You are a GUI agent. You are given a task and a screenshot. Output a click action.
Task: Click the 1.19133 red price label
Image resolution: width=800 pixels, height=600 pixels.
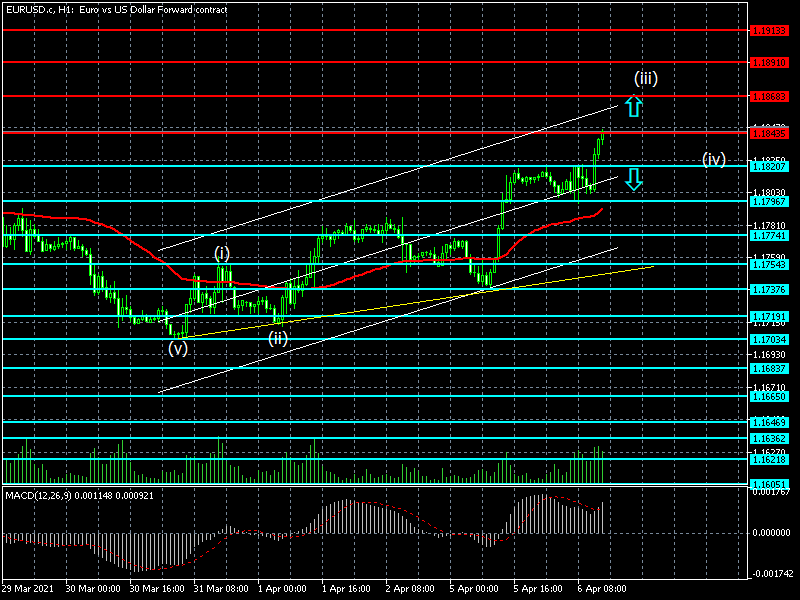click(x=769, y=31)
